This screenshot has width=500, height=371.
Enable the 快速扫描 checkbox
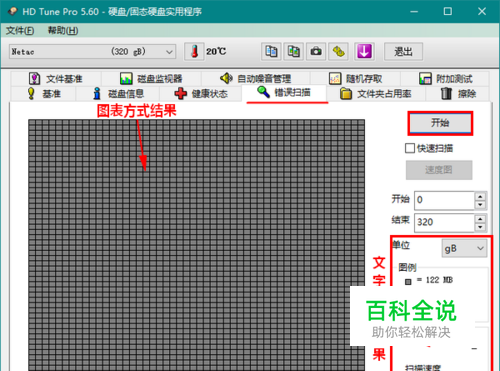[x=410, y=148]
